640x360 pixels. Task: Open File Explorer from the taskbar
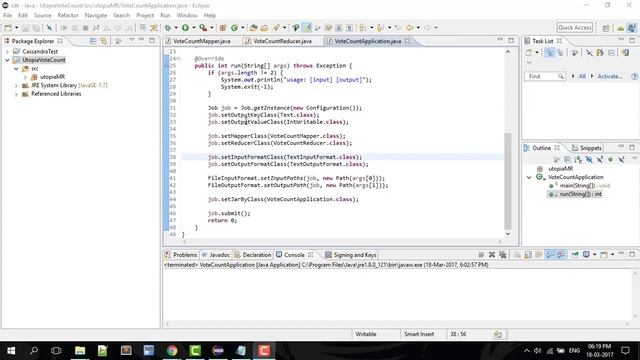point(80,351)
